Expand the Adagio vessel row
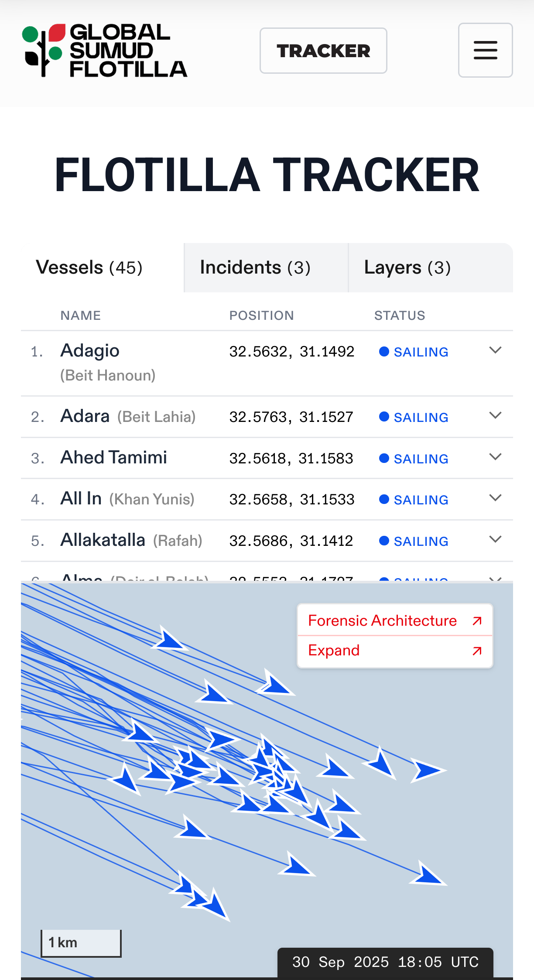 [x=495, y=350]
